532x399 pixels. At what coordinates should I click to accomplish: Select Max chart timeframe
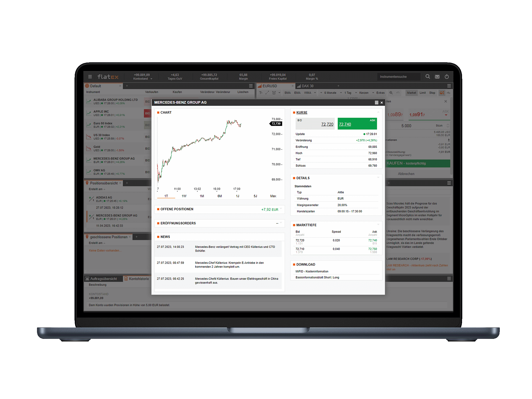pos(273,196)
